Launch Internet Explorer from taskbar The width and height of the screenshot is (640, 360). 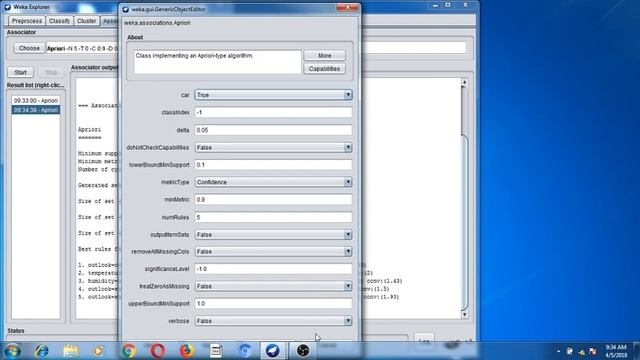(x=42, y=351)
